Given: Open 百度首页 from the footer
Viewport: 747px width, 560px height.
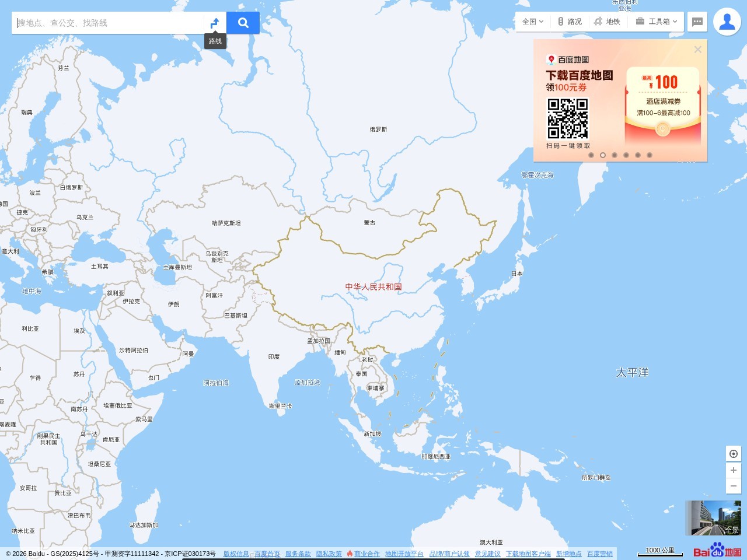Looking at the screenshot, I should coord(266,553).
